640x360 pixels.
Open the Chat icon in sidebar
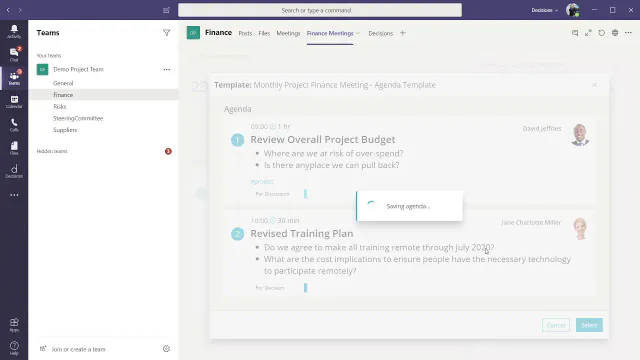pos(14,54)
